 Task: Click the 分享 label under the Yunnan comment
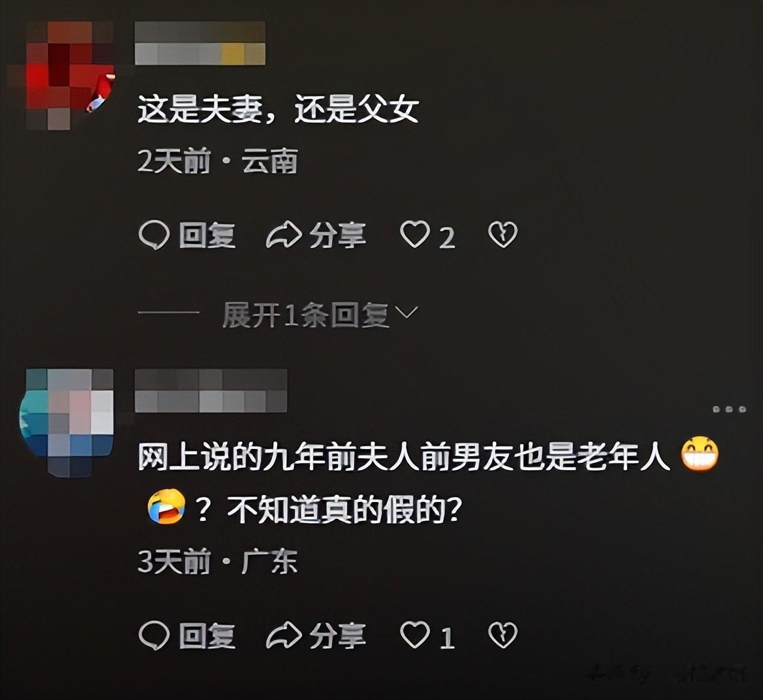[x=337, y=235]
